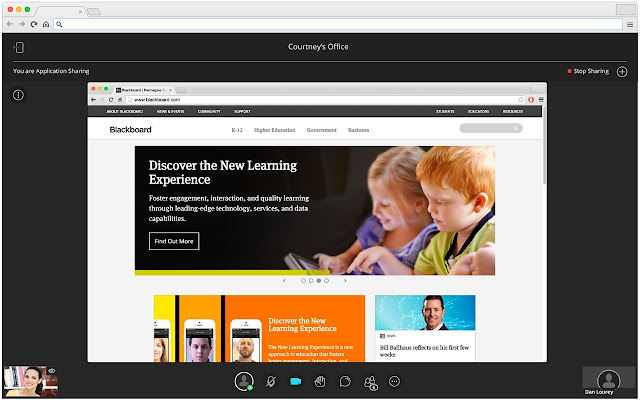Go to K-12 section
Image resolution: width=640 pixels, height=400 pixels.
point(237,130)
